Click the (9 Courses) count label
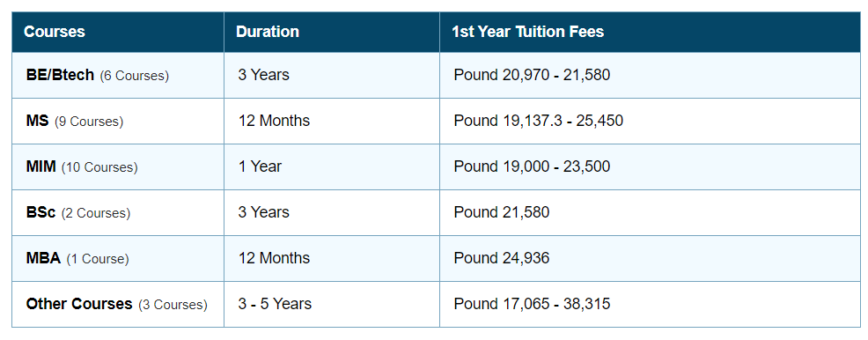The height and width of the screenshot is (340, 868). pyautogui.click(x=89, y=122)
